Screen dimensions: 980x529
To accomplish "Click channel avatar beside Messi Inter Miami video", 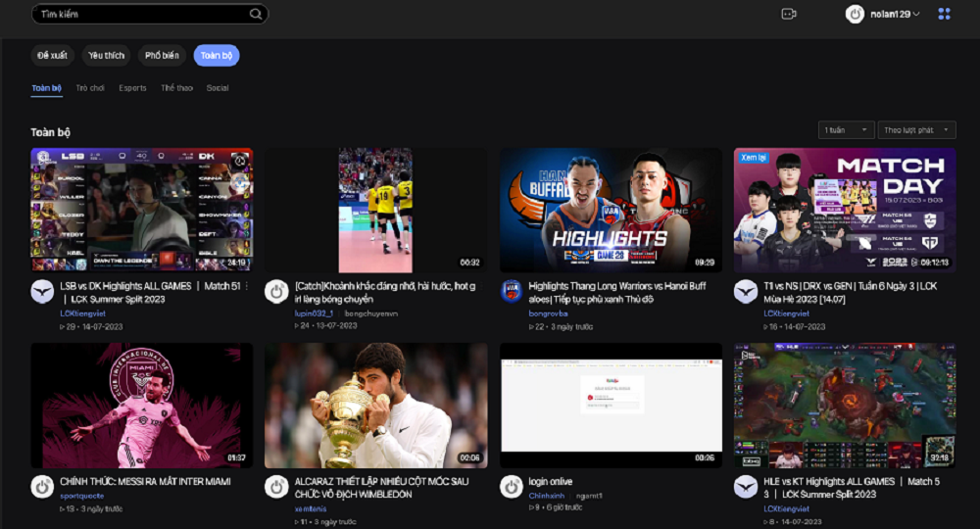I will click(42, 487).
